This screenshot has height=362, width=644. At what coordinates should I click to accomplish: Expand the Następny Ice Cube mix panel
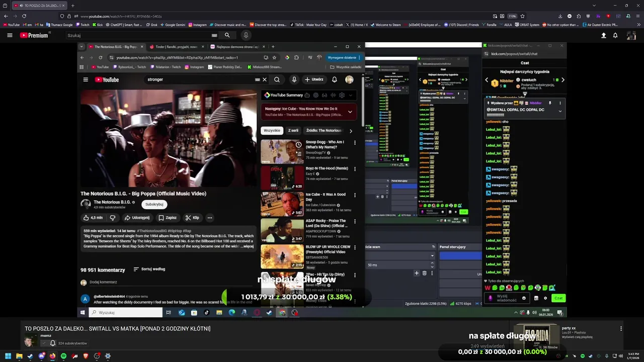350,112
